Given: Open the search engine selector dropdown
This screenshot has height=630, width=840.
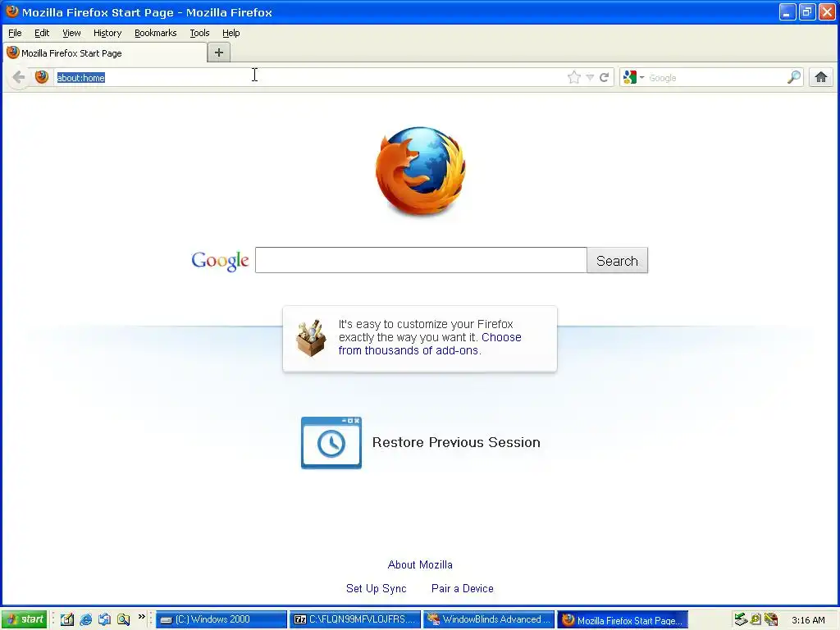Looking at the screenshot, I should (634, 78).
